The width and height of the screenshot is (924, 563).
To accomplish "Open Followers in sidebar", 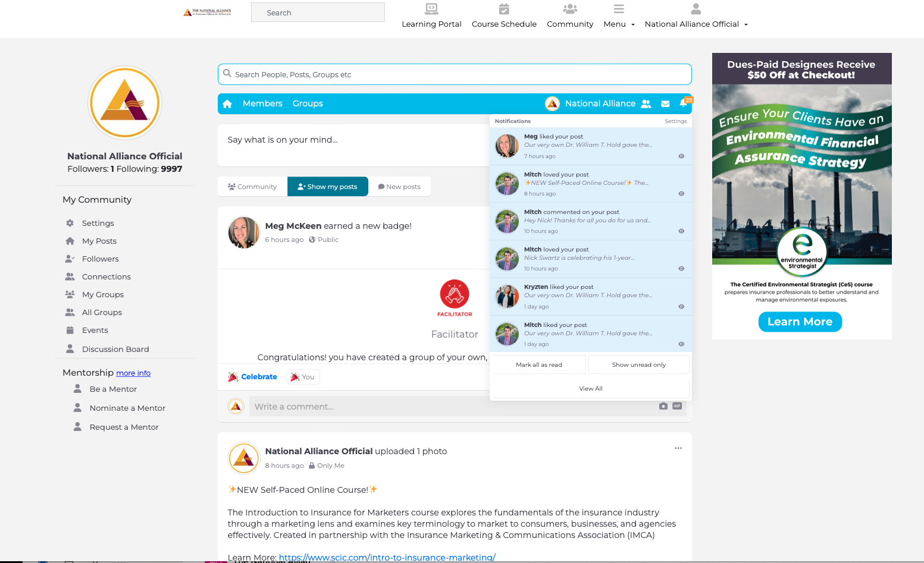I will click(100, 259).
